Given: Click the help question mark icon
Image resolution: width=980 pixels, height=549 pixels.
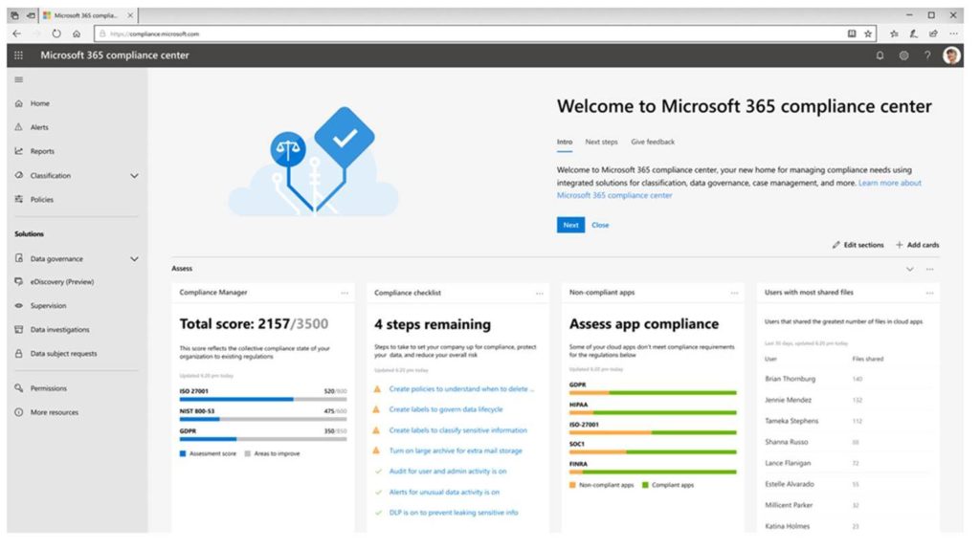Looking at the screenshot, I should click(x=927, y=55).
